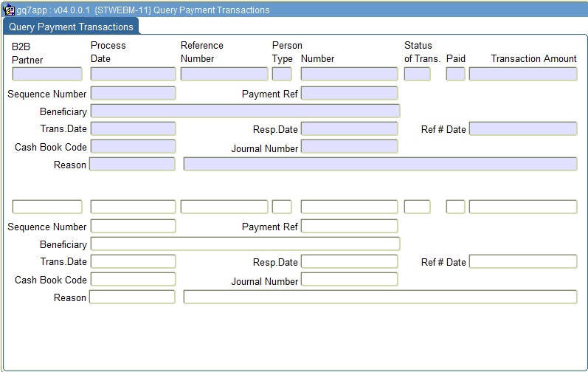
Task: Click the second record's Ref # Date field
Action: (523, 261)
